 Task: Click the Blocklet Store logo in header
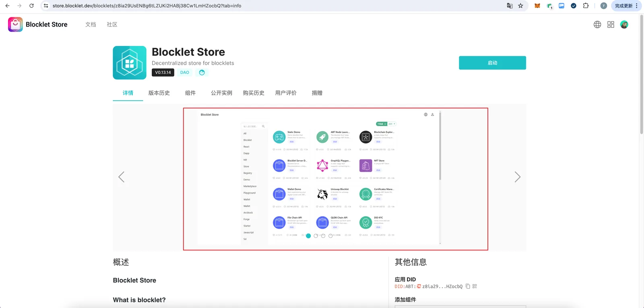15,25
